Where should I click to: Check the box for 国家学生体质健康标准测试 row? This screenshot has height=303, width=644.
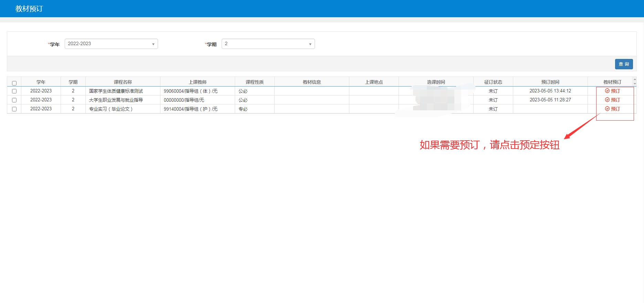coord(14,91)
